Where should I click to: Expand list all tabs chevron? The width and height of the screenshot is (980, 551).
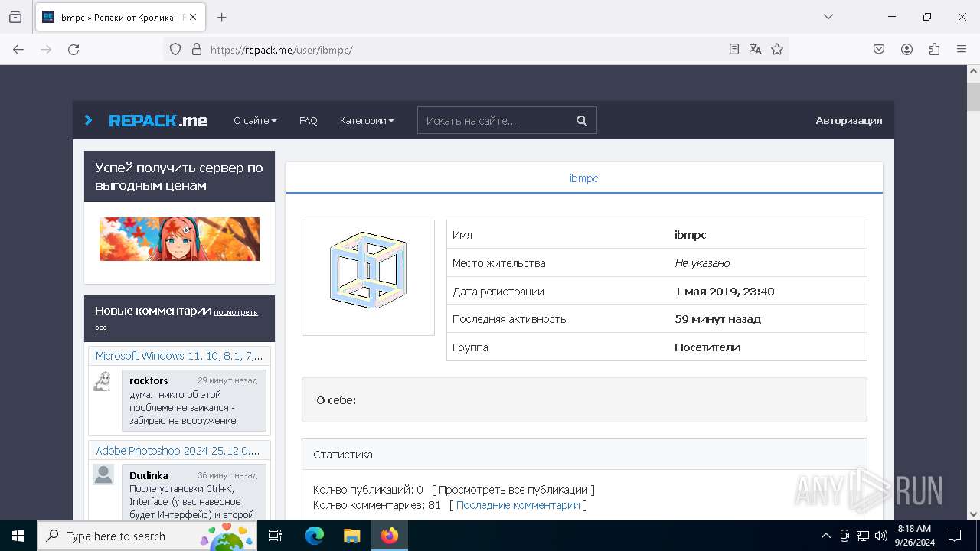coord(828,17)
